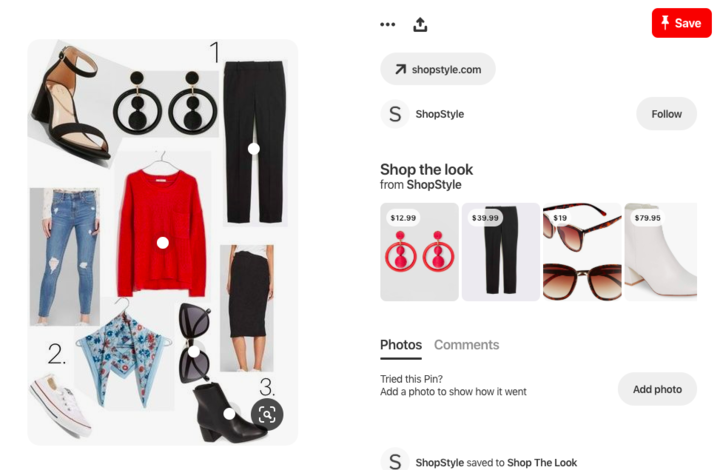Click the product dot on red sweater
Viewport: 720px width, 470px height.
click(x=163, y=243)
